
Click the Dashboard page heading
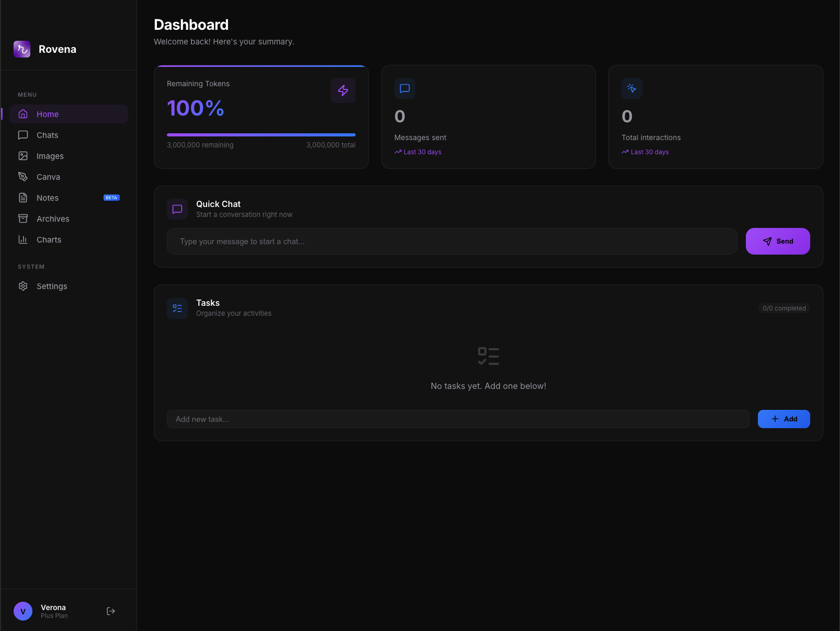click(x=191, y=25)
